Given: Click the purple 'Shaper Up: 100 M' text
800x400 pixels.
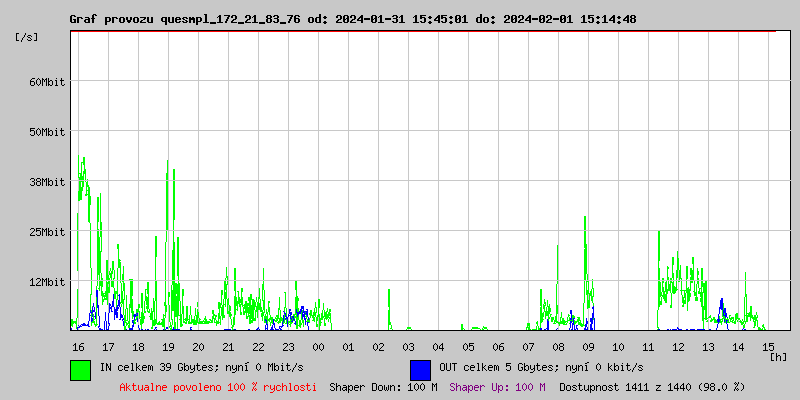Looking at the screenshot, I should [497, 387].
